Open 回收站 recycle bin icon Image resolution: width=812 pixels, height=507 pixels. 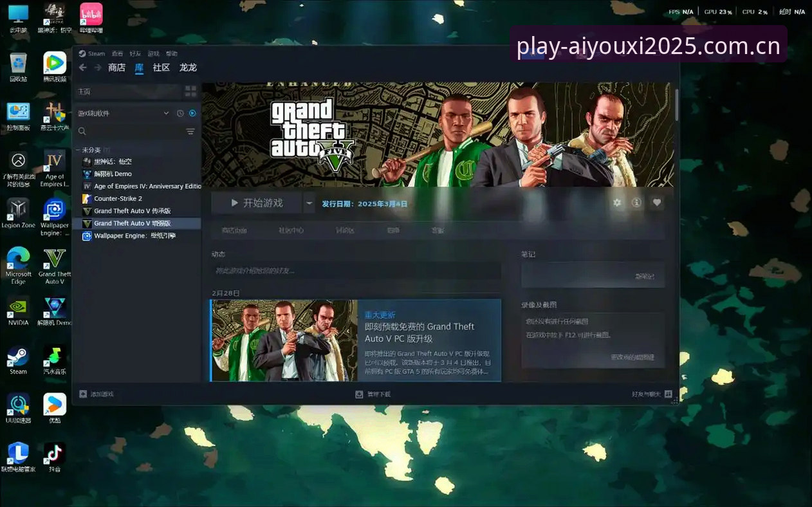point(18,67)
